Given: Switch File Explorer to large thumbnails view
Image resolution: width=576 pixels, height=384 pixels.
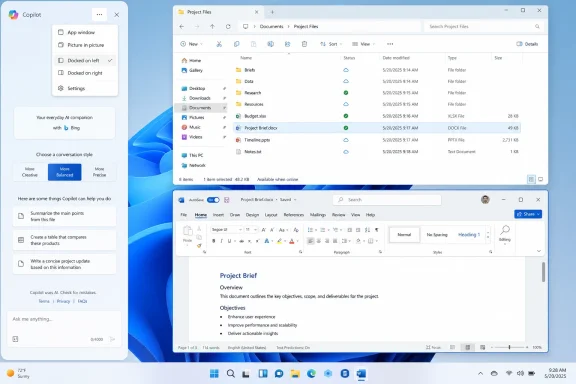Looking at the screenshot, I should [540, 179].
